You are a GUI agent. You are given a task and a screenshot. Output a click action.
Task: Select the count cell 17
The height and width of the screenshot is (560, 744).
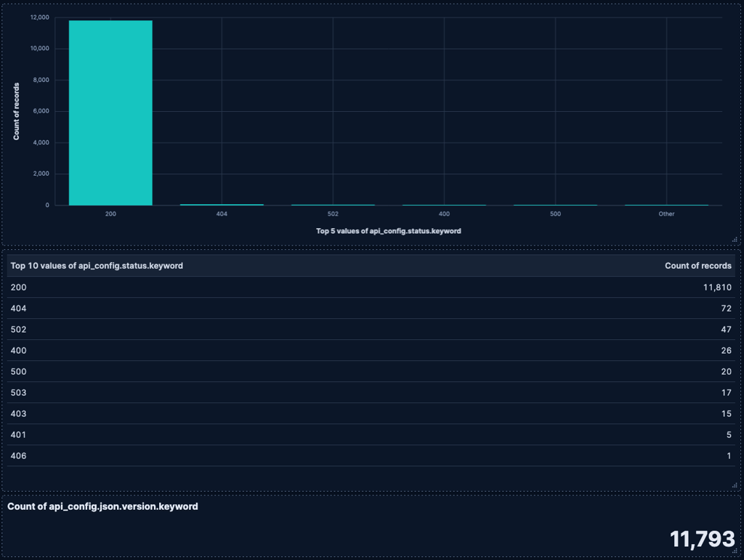(726, 393)
